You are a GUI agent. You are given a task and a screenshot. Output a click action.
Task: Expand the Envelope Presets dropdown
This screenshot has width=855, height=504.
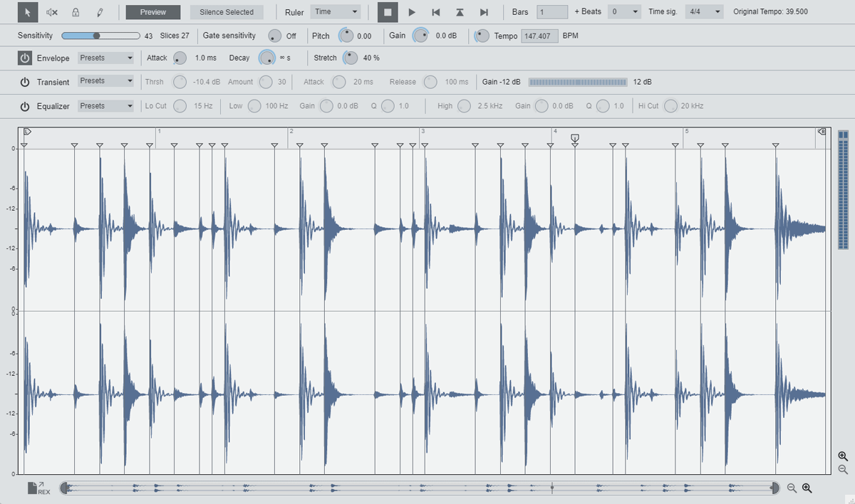pos(105,58)
